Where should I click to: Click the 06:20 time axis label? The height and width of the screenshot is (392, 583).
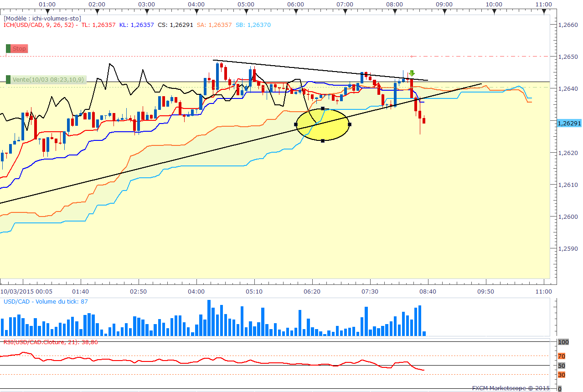[x=312, y=291]
